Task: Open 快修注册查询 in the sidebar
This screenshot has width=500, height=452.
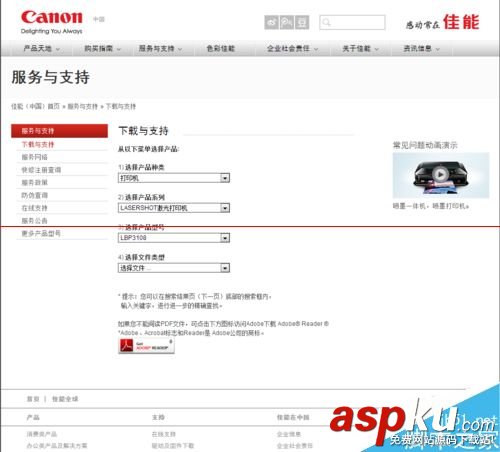Action: coord(41,170)
